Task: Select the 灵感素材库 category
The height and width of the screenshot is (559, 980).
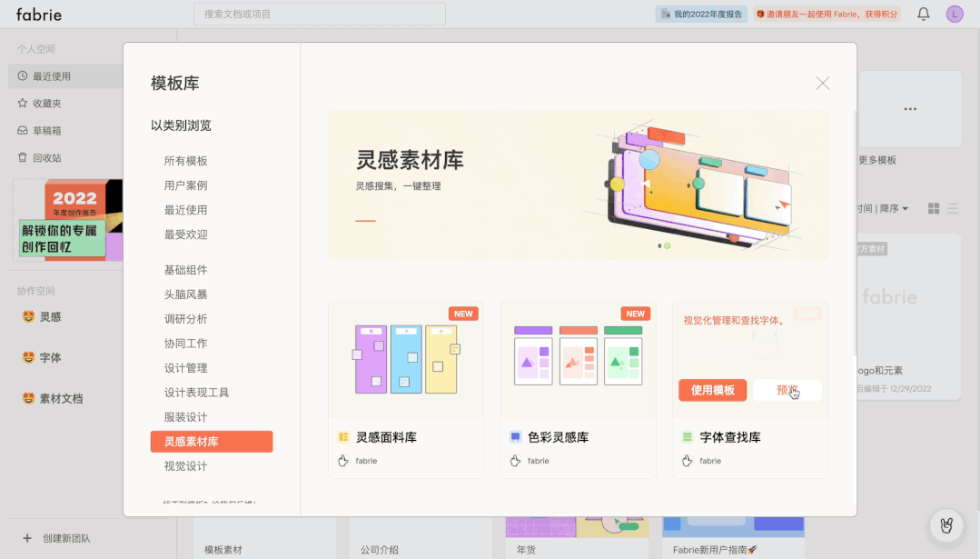Action: (212, 442)
